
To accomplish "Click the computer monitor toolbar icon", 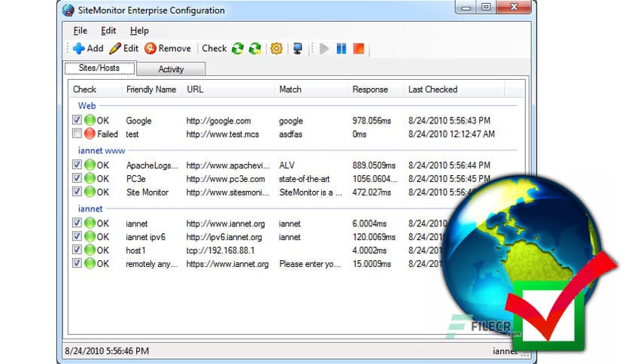I will pyautogui.click(x=298, y=48).
